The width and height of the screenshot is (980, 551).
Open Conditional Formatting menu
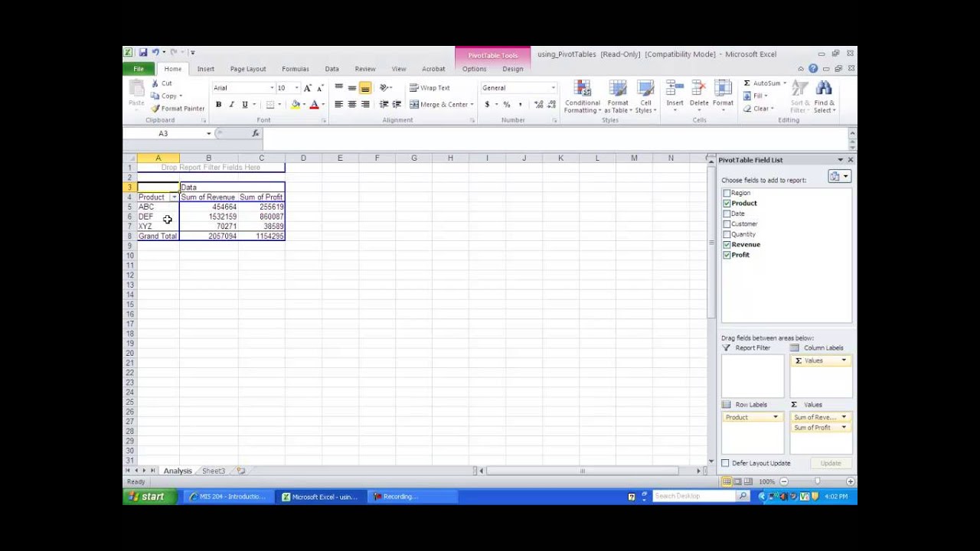tap(583, 97)
